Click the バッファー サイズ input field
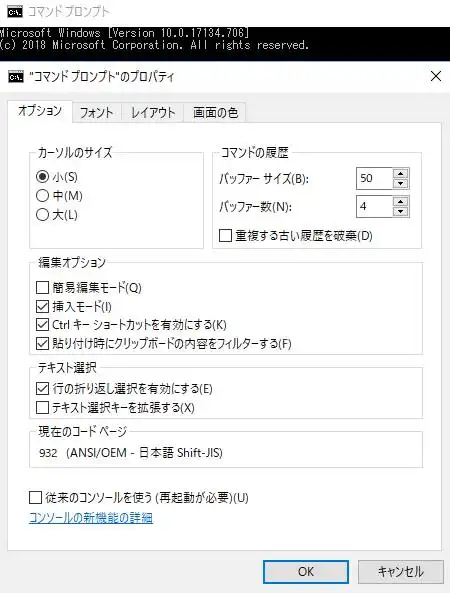Screen dimensions: 450x593 [x=374, y=178]
